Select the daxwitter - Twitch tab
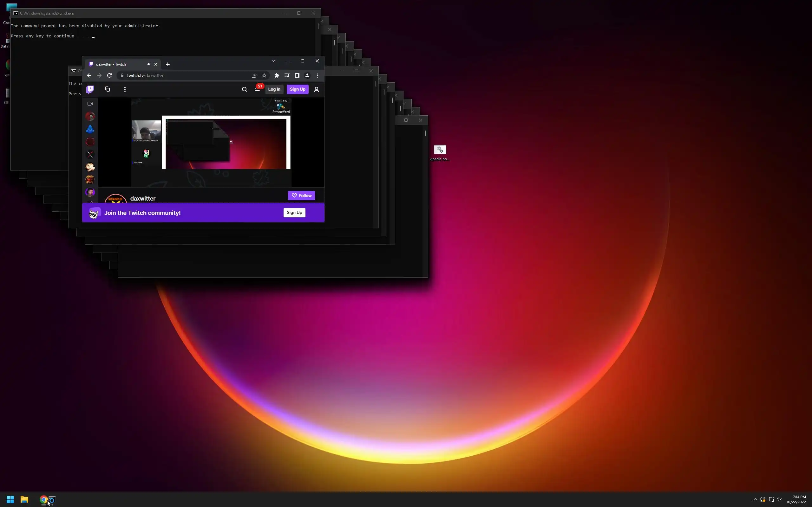The image size is (812, 507). pyautogui.click(x=114, y=64)
